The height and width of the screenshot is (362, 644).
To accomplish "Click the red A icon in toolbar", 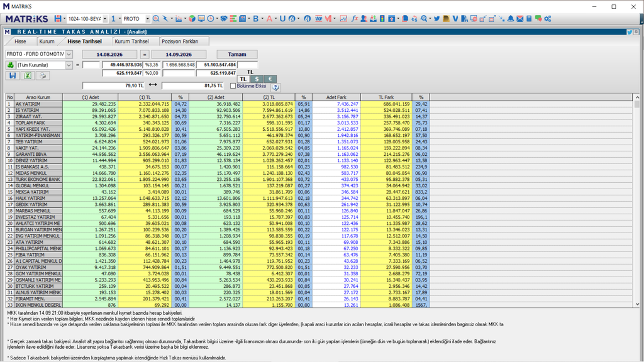I will 269,18.
